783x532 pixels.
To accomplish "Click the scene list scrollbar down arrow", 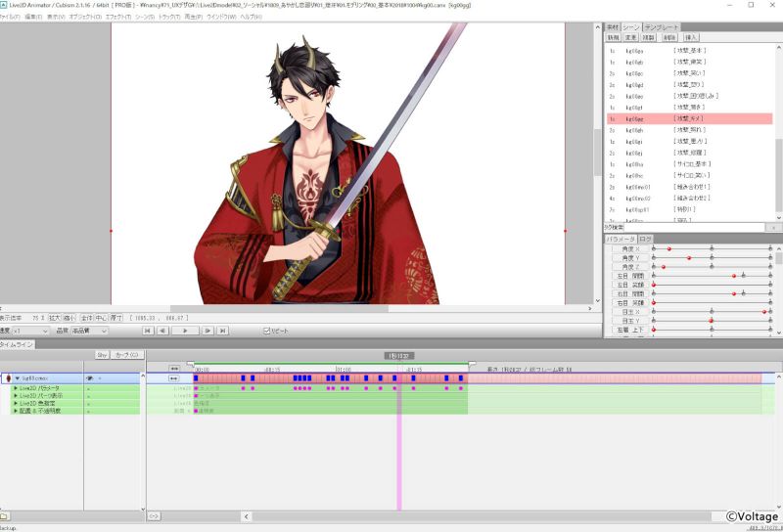I will coord(779,218).
